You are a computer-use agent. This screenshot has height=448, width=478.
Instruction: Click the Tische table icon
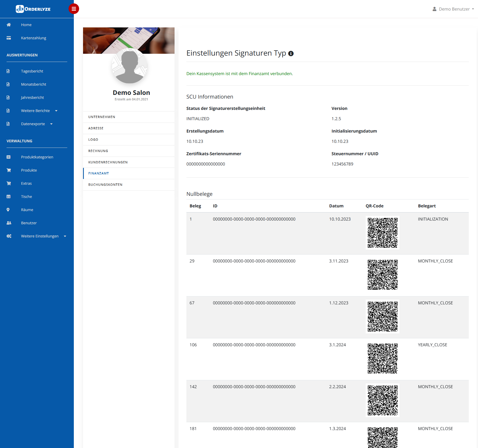pos(8,197)
